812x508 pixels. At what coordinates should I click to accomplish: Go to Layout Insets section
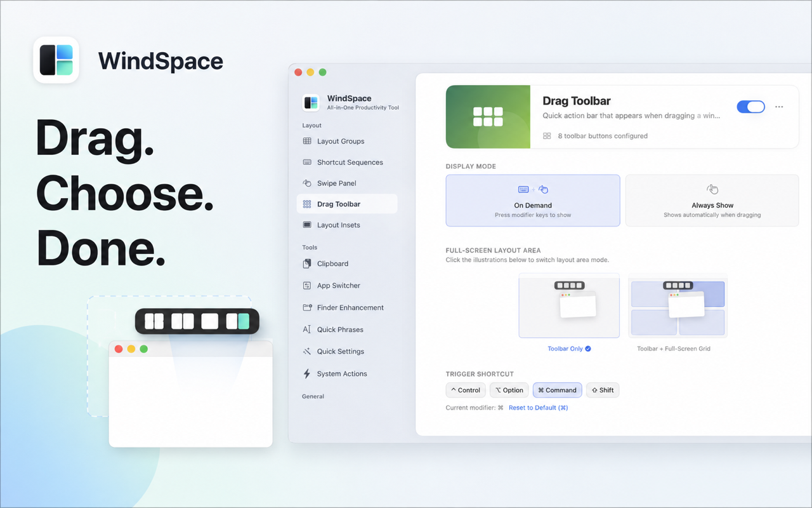point(347,225)
